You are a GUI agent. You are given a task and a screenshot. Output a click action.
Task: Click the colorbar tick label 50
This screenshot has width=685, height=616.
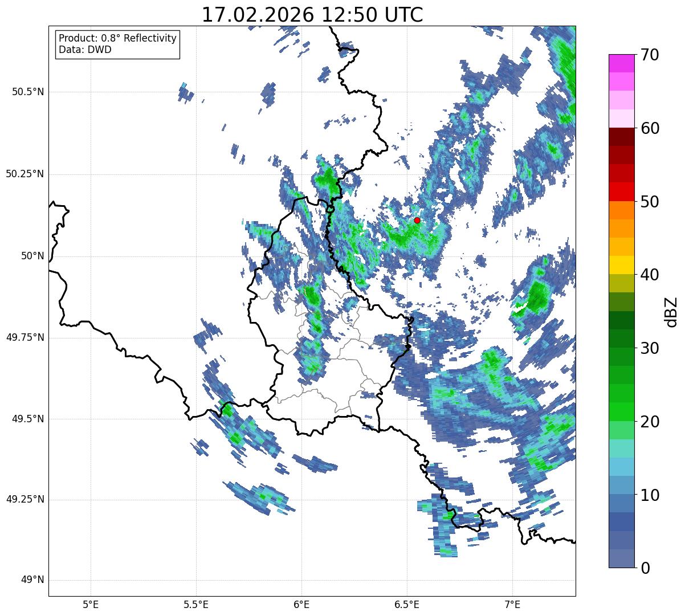point(649,201)
